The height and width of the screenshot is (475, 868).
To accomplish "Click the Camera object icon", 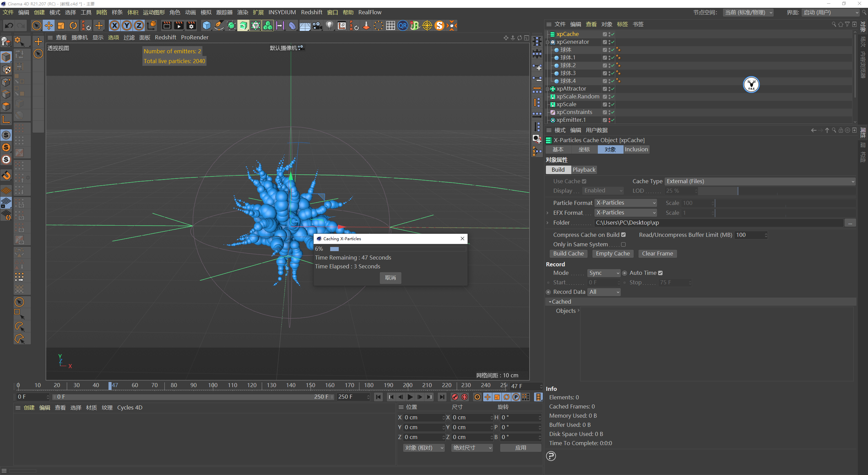I will click(317, 25).
